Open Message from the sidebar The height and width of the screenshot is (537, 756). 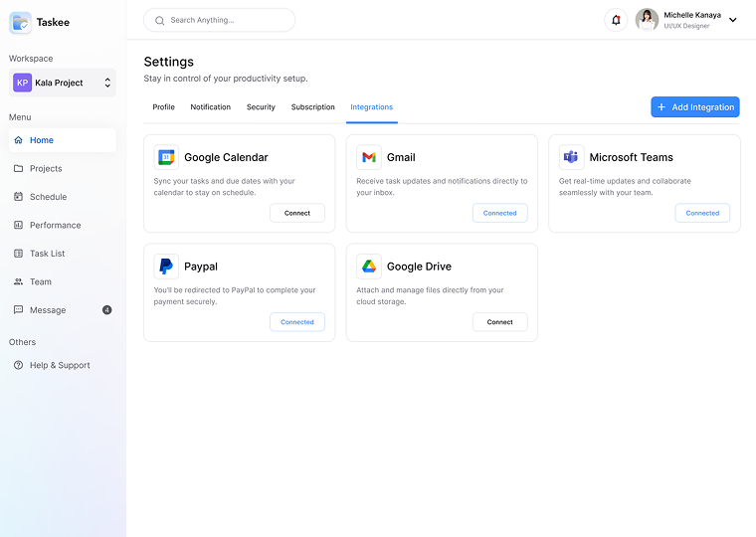click(63, 310)
